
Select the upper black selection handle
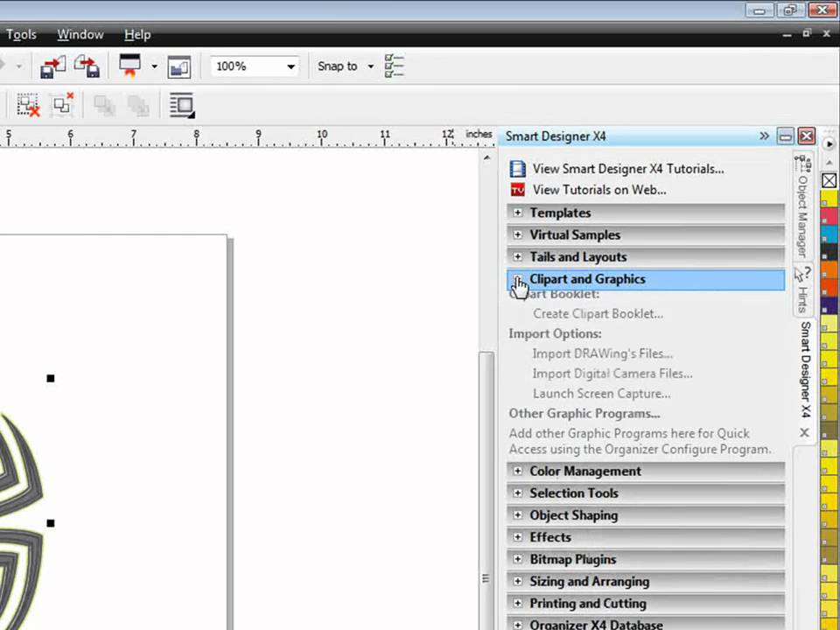(x=51, y=378)
